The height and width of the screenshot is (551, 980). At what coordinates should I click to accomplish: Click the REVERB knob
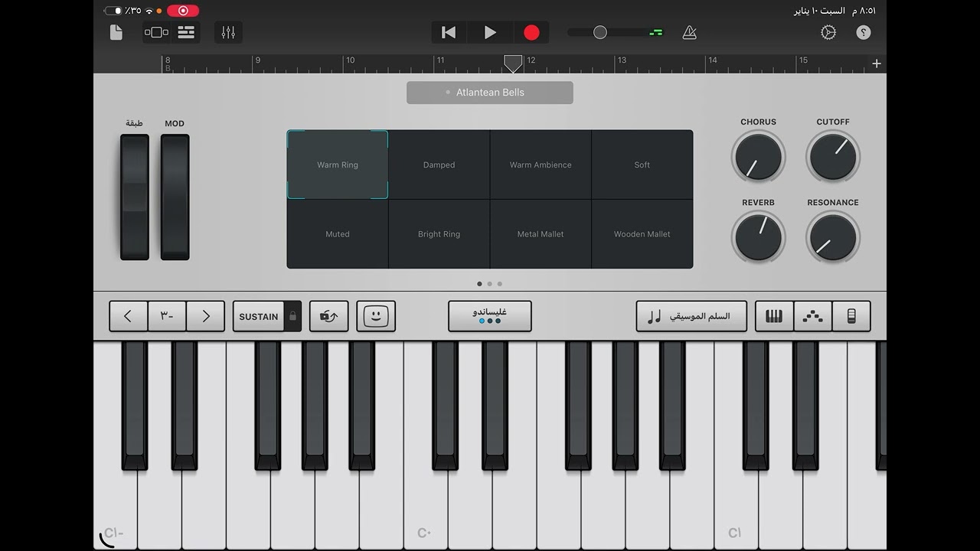tap(759, 237)
